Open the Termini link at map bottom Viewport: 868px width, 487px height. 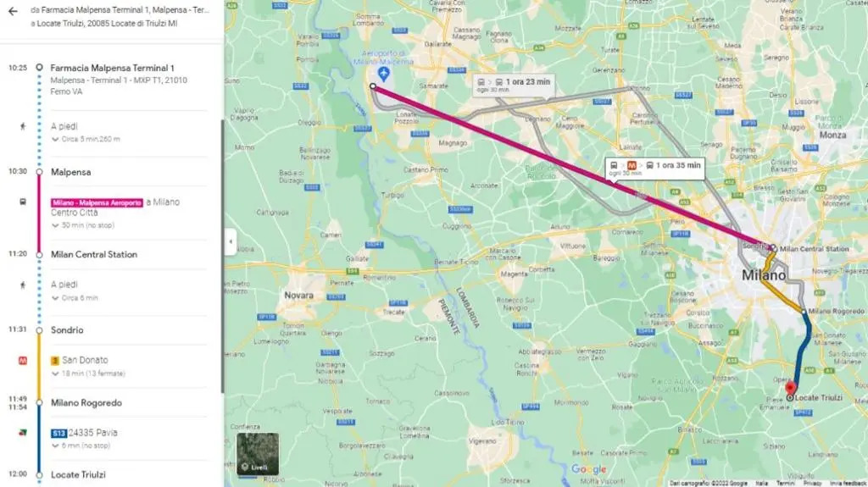tap(785, 483)
